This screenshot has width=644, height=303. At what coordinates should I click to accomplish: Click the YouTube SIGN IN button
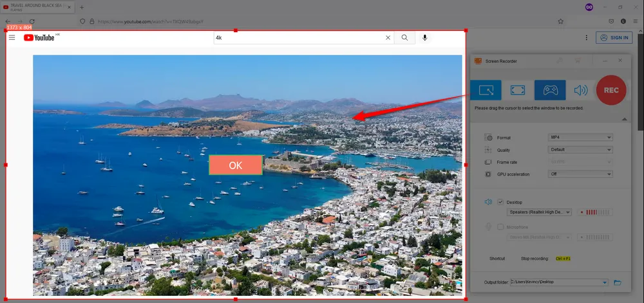614,38
